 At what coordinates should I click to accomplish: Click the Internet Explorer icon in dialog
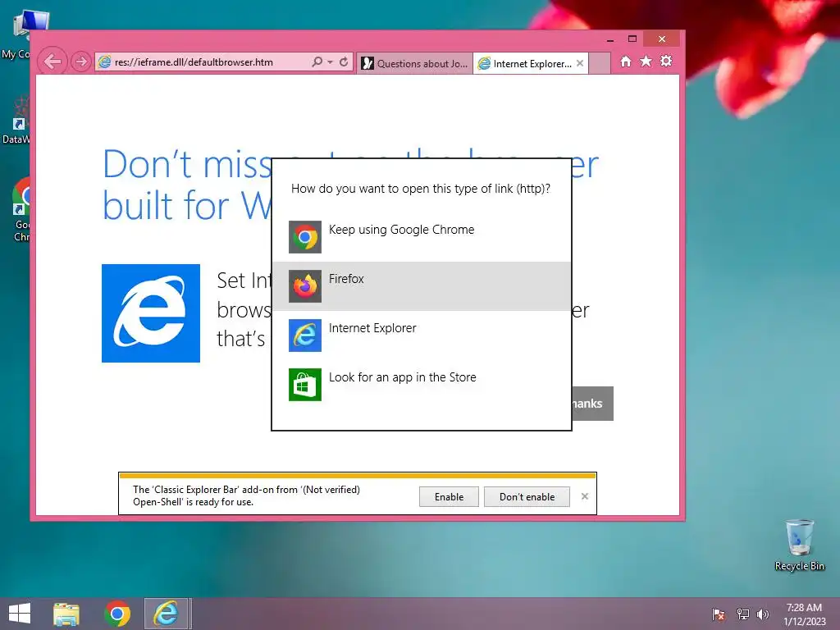[305, 336]
